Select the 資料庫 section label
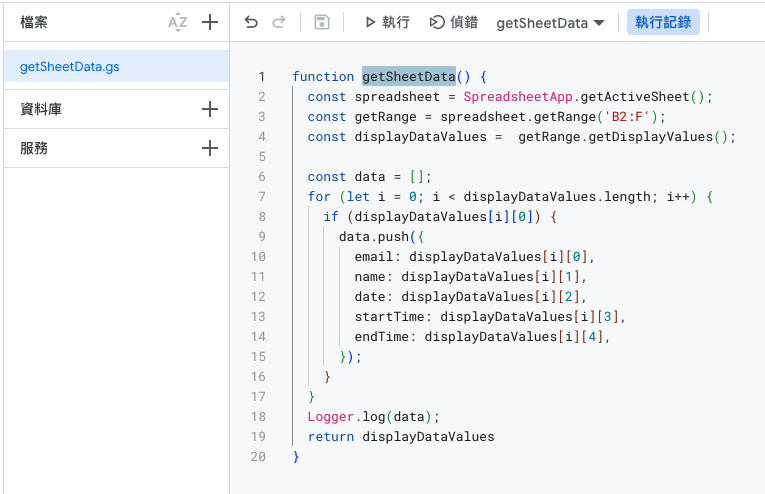Viewport: 765px width, 494px height. coord(41,109)
